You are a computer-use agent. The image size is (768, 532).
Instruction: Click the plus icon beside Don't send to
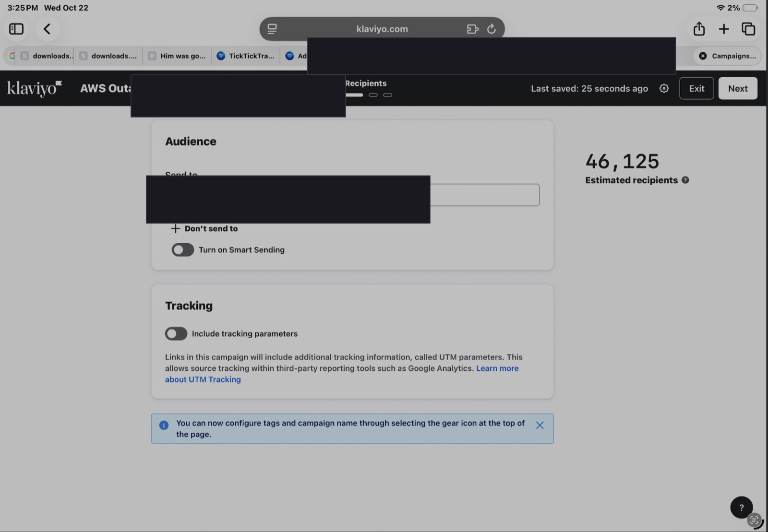pyautogui.click(x=176, y=228)
